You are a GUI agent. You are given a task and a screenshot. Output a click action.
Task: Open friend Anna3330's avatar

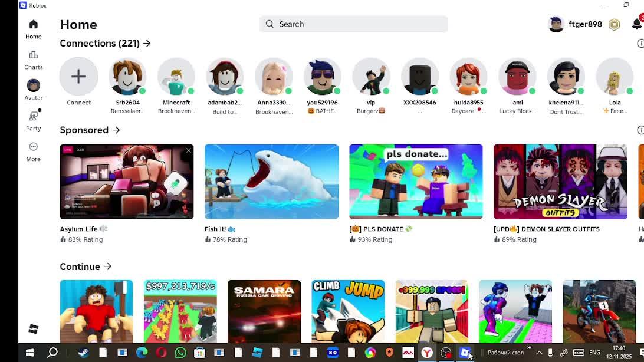click(274, 77)
